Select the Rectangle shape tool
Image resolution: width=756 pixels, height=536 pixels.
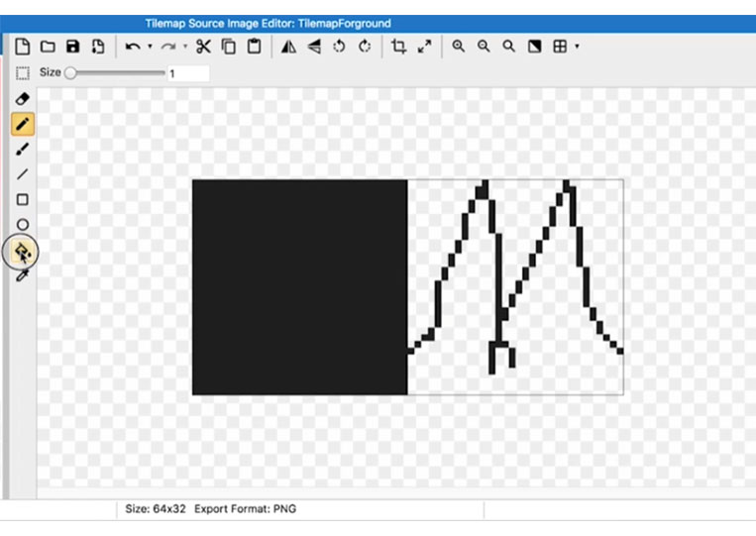[x=23, y=199]
